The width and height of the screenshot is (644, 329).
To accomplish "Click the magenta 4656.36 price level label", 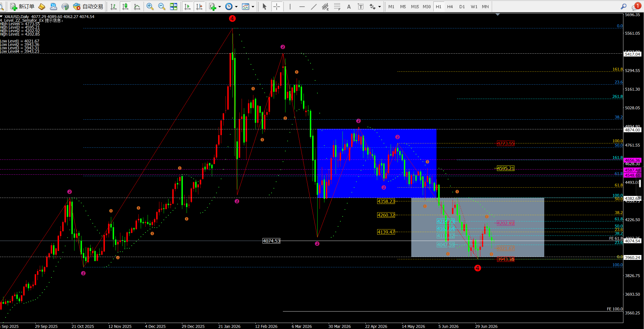I will tap(633, 160).
